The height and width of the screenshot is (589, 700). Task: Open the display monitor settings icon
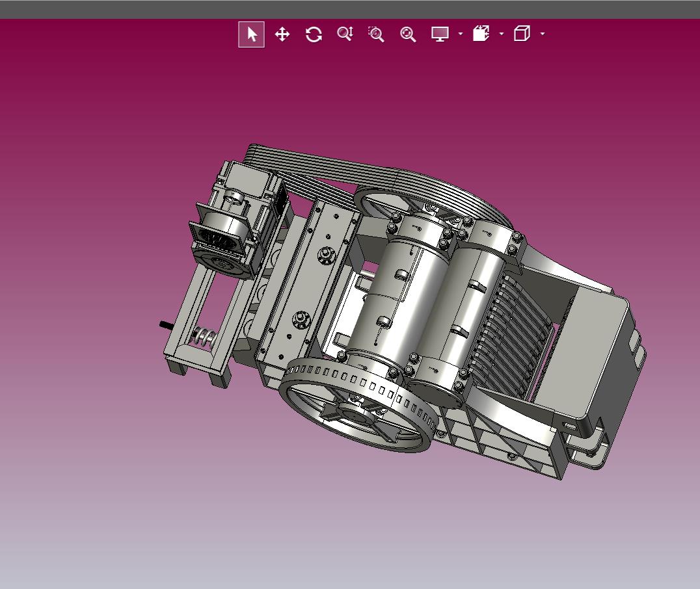coord(440,34)
